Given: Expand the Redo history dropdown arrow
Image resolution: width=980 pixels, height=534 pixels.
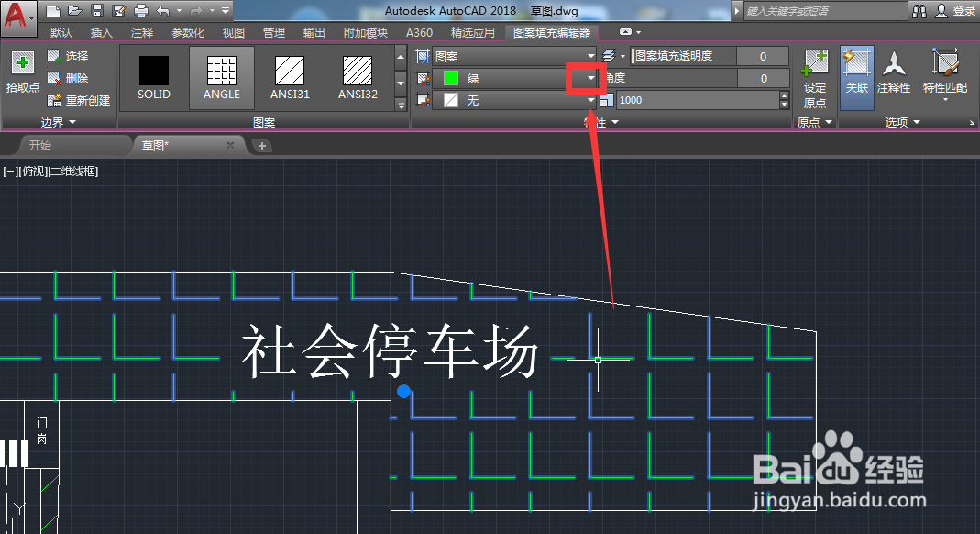Looking at the screenshot, I should tap(212, 11).
